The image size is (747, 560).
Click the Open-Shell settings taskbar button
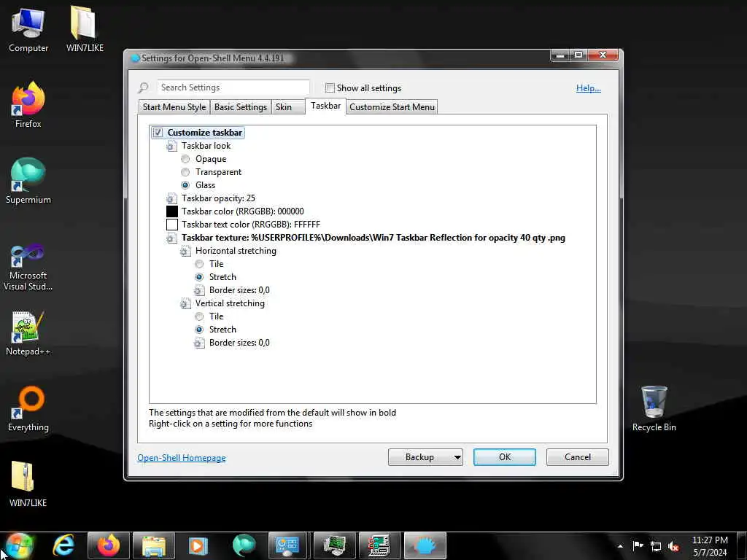[425, 545]
